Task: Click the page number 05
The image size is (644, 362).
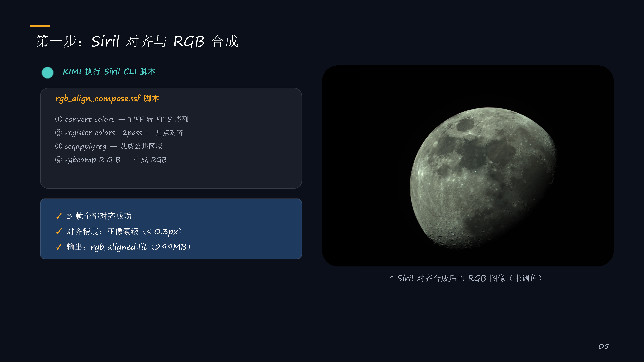Action: pos(604,346)
